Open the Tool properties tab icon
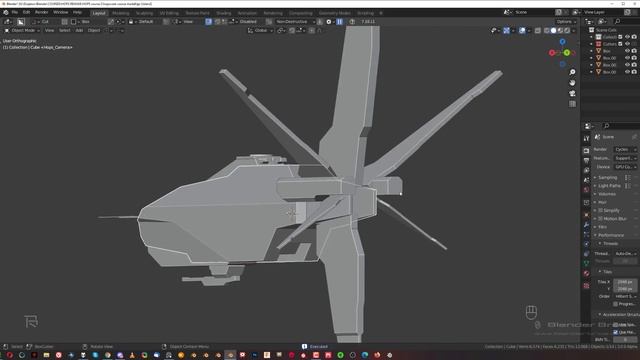 point(586,139)
